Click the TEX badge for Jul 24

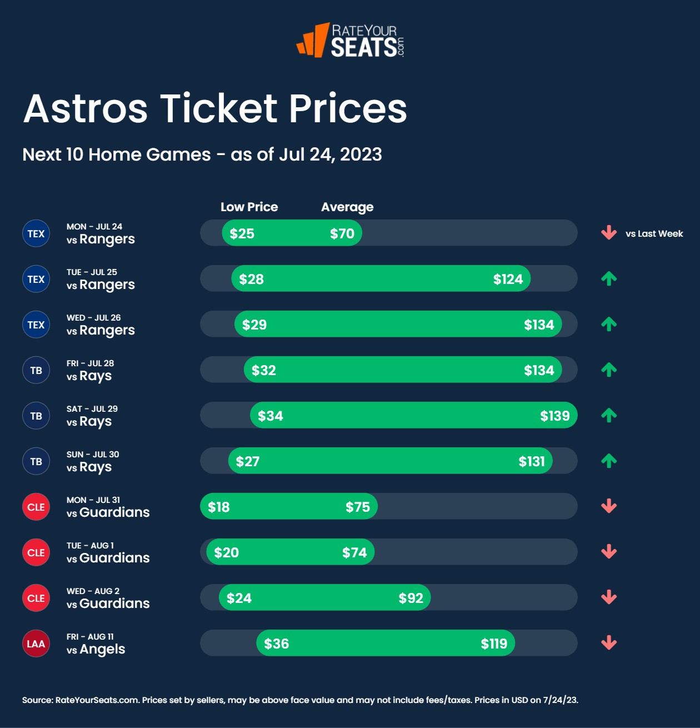coord(36,233)
